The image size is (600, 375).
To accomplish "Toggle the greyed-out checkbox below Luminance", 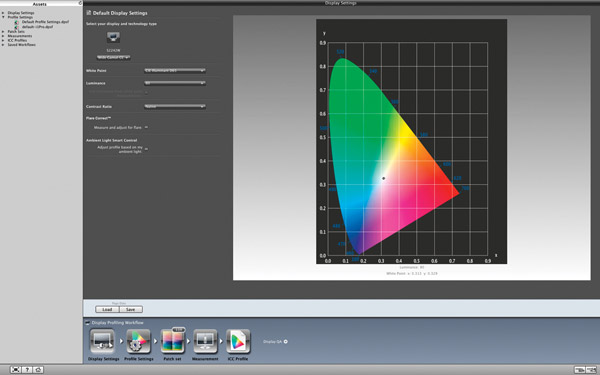I will (x=146, y=92).
